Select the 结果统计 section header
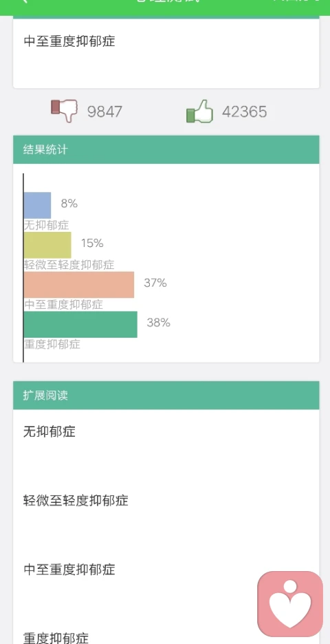Viewport: 330px width, 644px height. click(166, 149)
